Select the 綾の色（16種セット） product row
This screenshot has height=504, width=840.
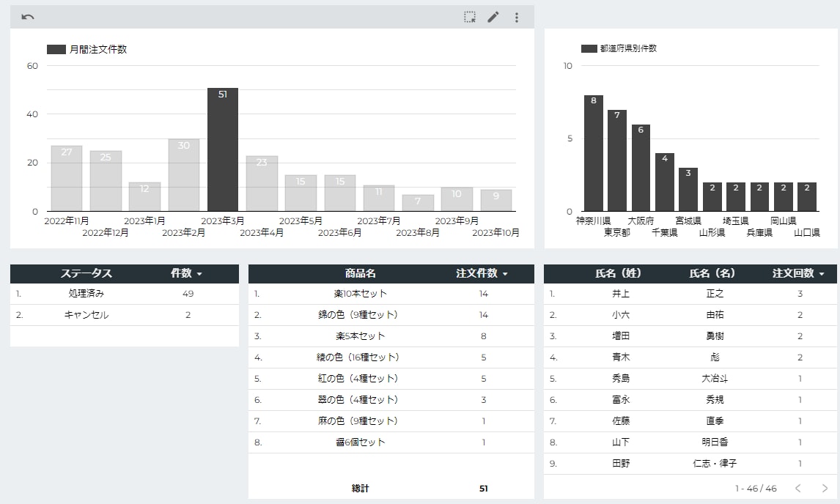391,357
